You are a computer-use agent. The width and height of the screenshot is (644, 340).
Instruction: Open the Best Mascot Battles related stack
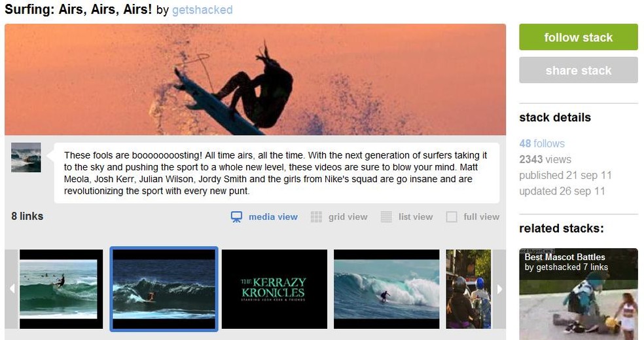point(579,294)
